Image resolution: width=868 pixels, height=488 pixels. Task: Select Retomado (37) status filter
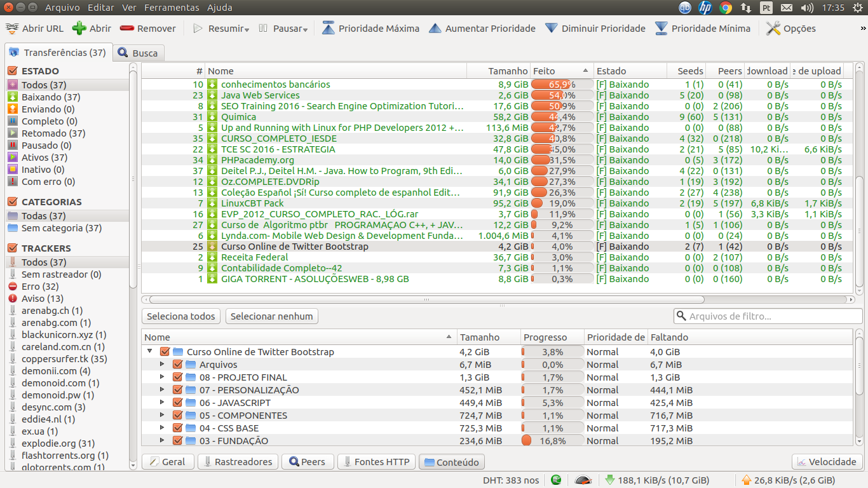pyautogui.click(x=53, y=133)
